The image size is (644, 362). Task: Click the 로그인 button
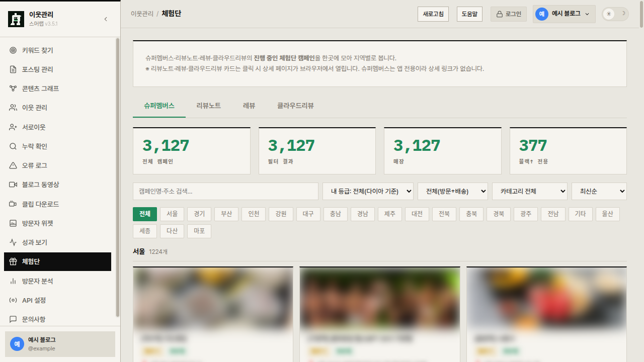point(509,14)
